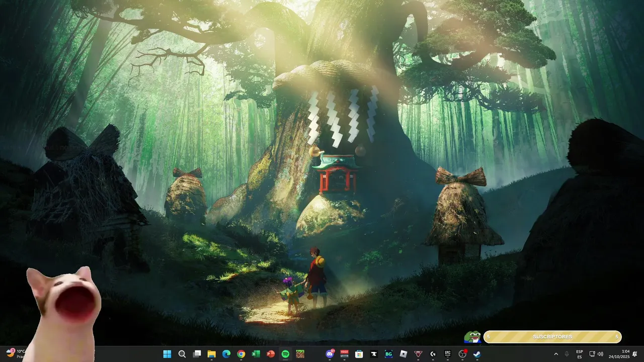Click the microphone tray icon
Viewport: 644px width, 362px height.
pos(567,354)
